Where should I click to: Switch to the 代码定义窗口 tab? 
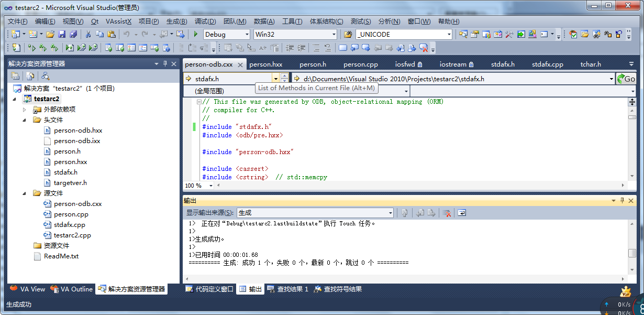click(x=209, y=289)
